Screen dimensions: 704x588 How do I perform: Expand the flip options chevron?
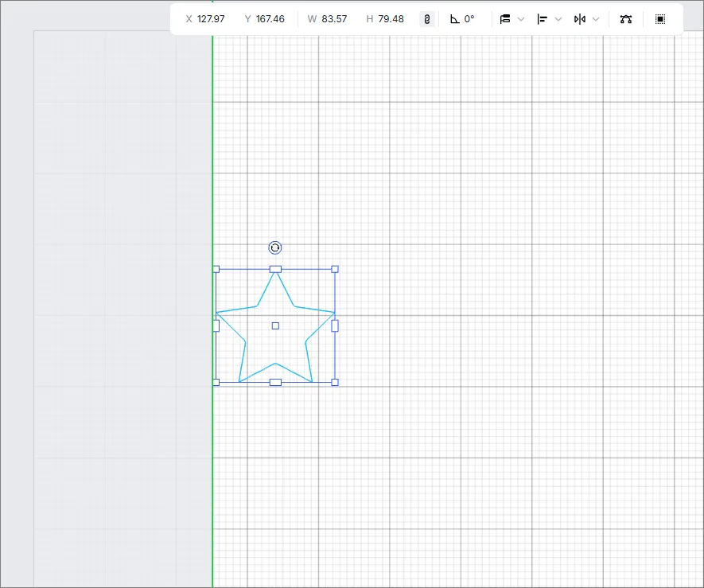pyautogui.click(x=596, y=19)
